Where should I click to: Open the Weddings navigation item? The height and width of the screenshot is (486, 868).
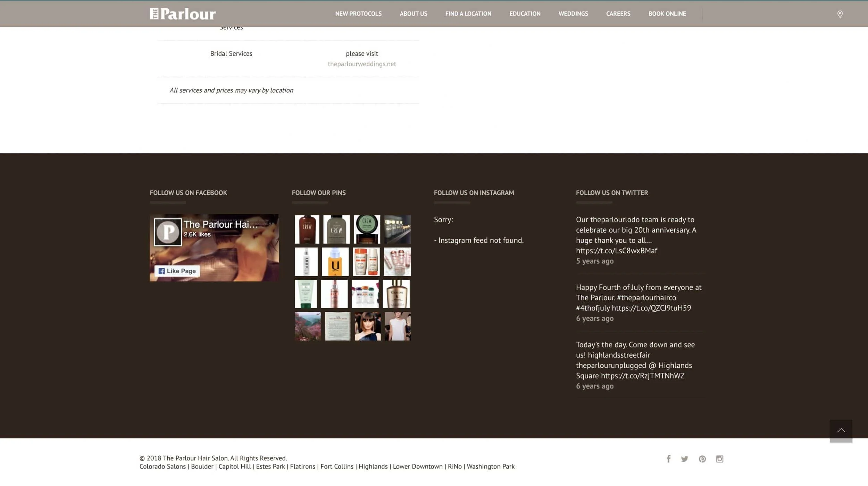(x=573, y=14)
